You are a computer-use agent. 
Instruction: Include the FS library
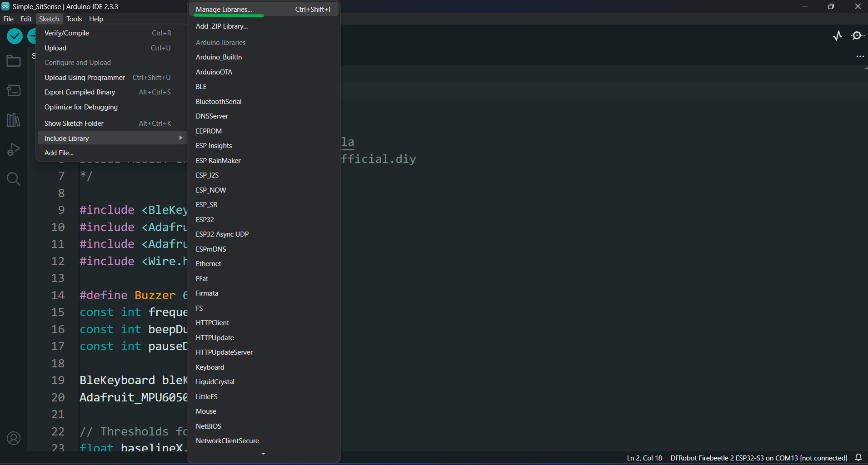(264, 308)
